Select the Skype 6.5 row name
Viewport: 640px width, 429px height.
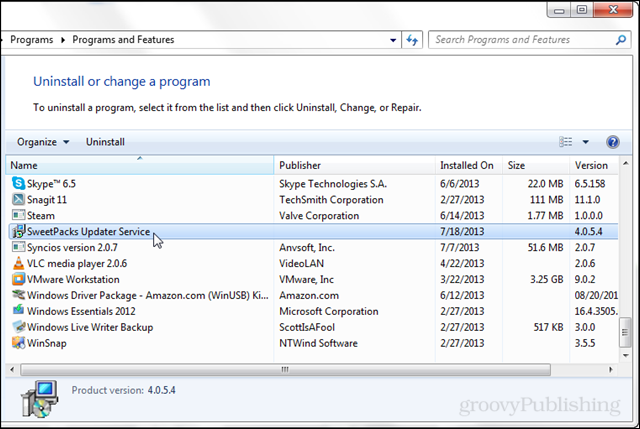pyautogui.click(x=51, y=184)
